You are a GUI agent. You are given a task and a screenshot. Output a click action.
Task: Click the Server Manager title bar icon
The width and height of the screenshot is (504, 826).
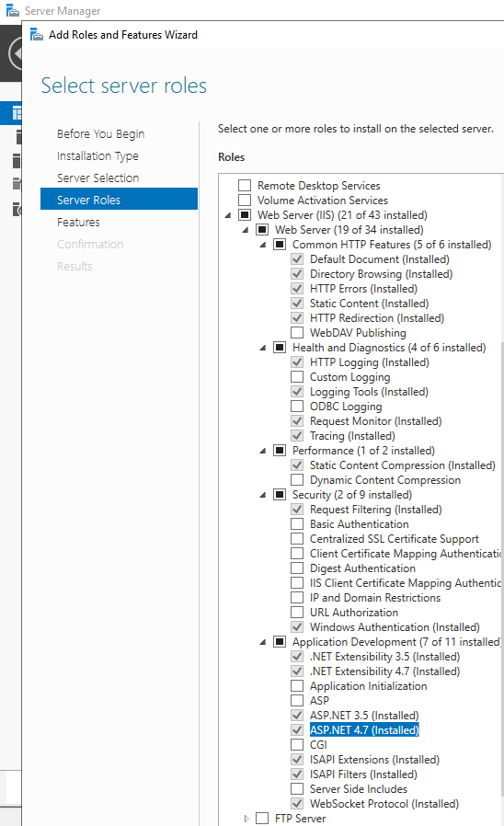click(x=13, y=10)
